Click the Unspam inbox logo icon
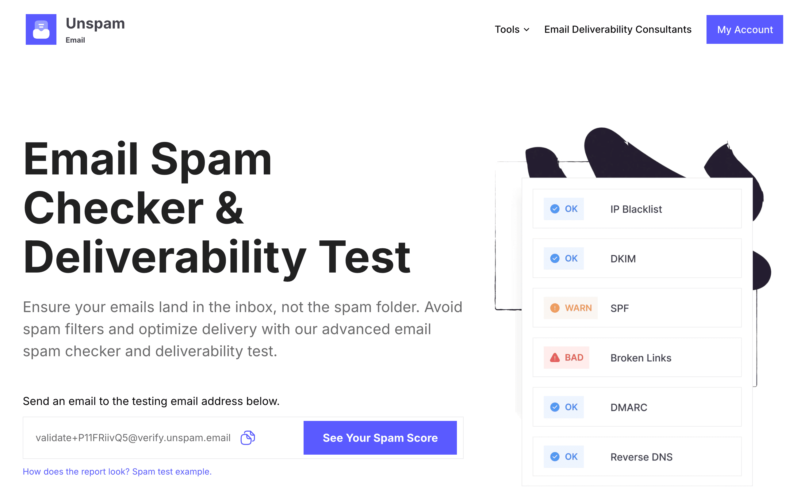 pos(41,29)
